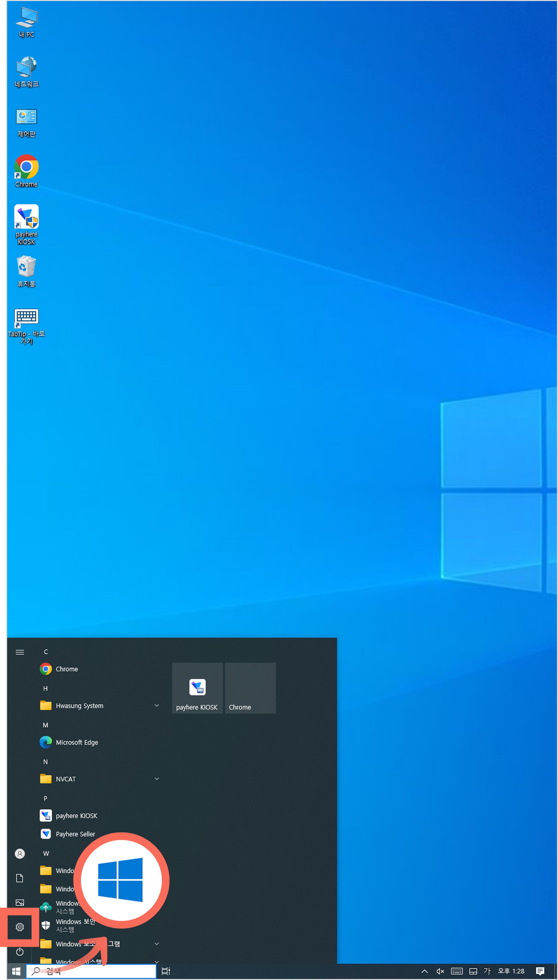Open the 내 PC desktop icon

[x=26, y=22]
